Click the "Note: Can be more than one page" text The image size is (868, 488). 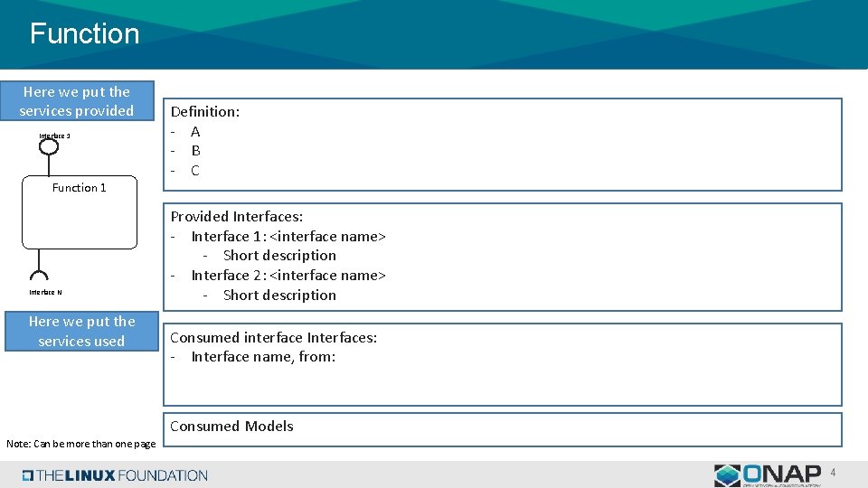[x=80, y=444]
